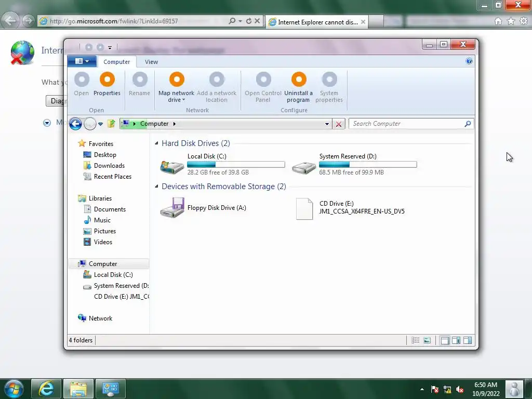Expand arrow after Computer in address bar

[175, 124]
